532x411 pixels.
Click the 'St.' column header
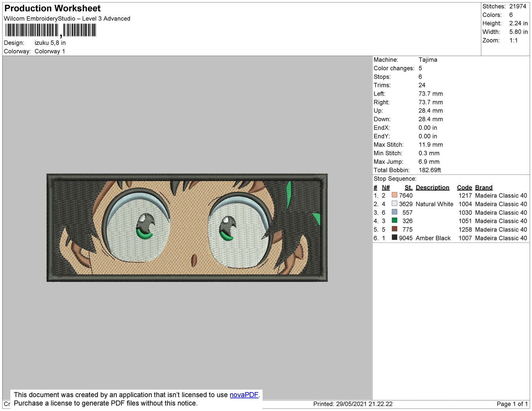point(409,188)
